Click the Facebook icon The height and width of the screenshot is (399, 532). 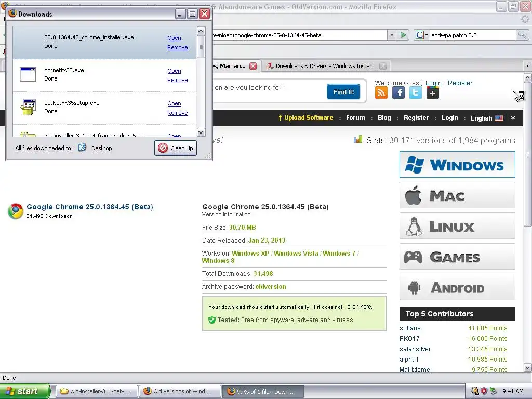[x=398, y=92]
